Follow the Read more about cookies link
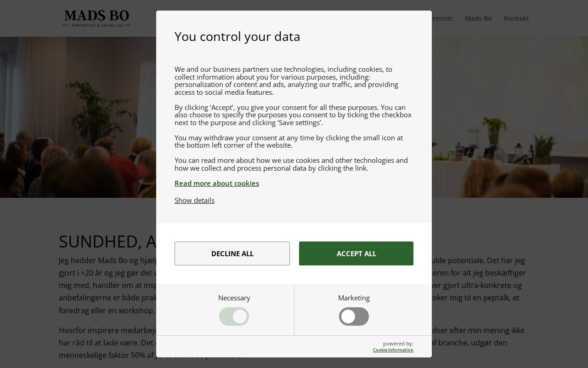Viewport: 588px width, 368px height. pos(217,184)
